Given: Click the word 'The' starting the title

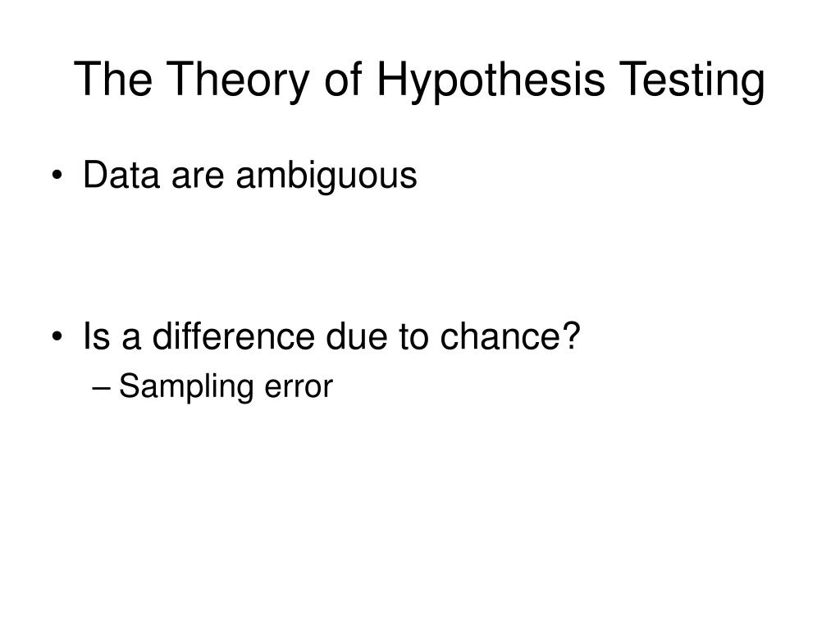Looking at the screenshot, I should tap(113, 80).
